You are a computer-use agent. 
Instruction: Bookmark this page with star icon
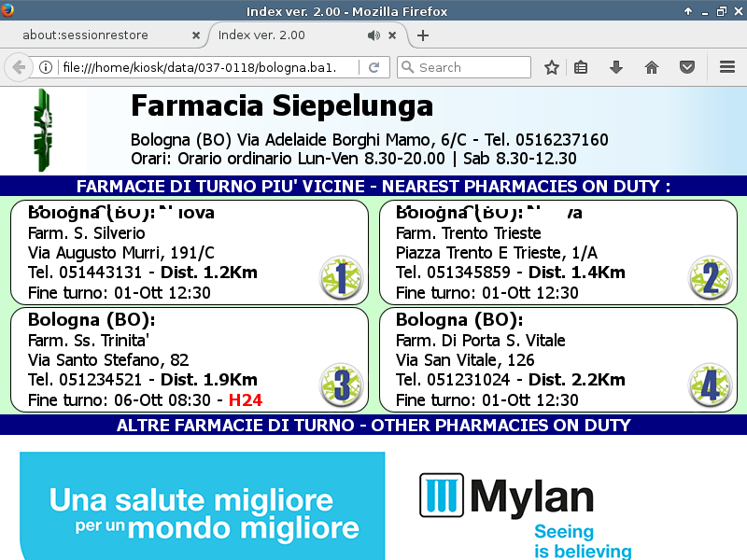pyautogui.click(x=552, y=67)
